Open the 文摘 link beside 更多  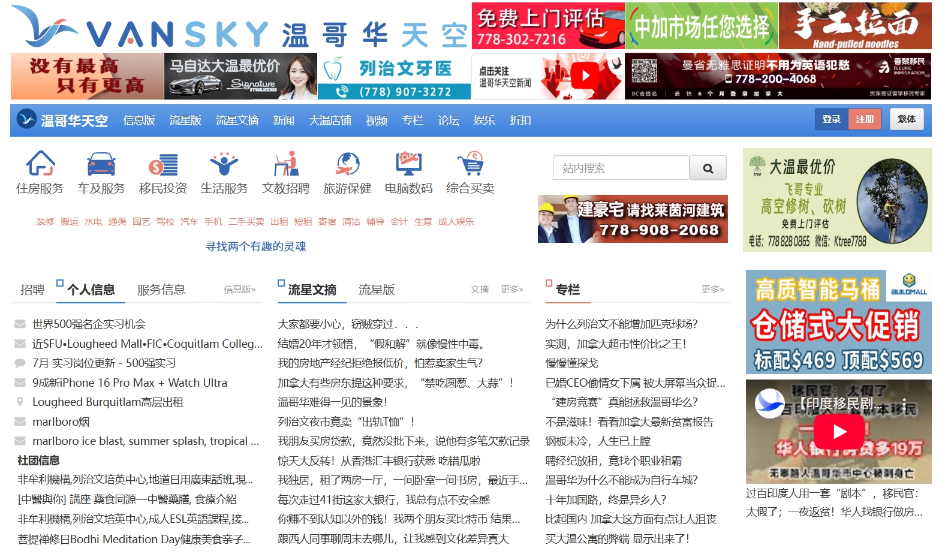480,290
